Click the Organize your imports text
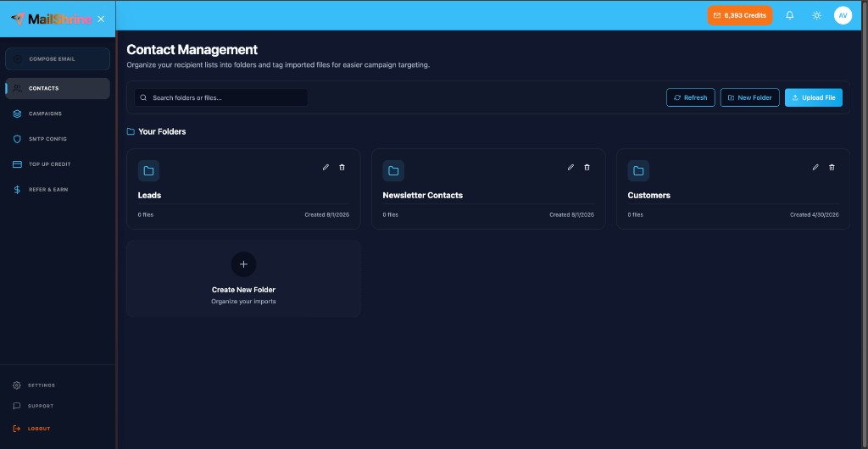This screenshot has height=449, width=868. tap(243, 302)
